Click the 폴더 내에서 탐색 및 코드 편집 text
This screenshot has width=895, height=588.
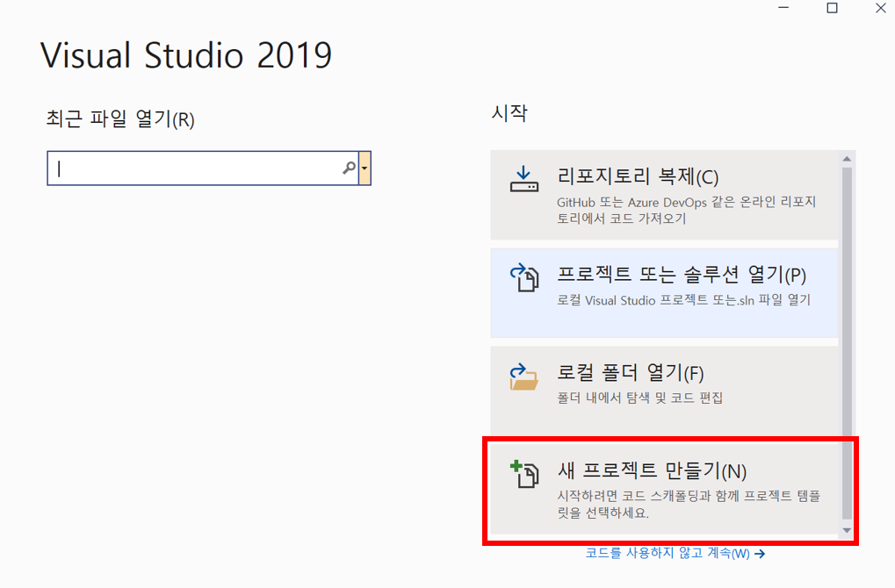pos(640,398)
